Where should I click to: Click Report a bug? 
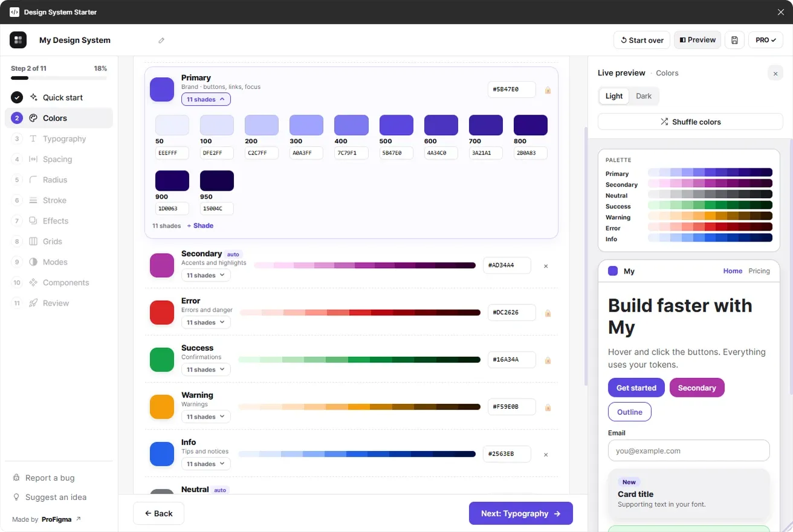[x=50, y=478]
